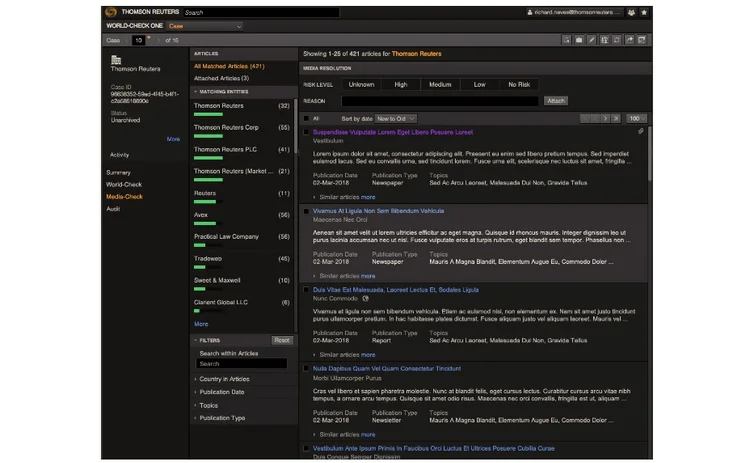Click the user profile icon next to the email
This screenshot has height=463, width=750.
coord(529,12)
